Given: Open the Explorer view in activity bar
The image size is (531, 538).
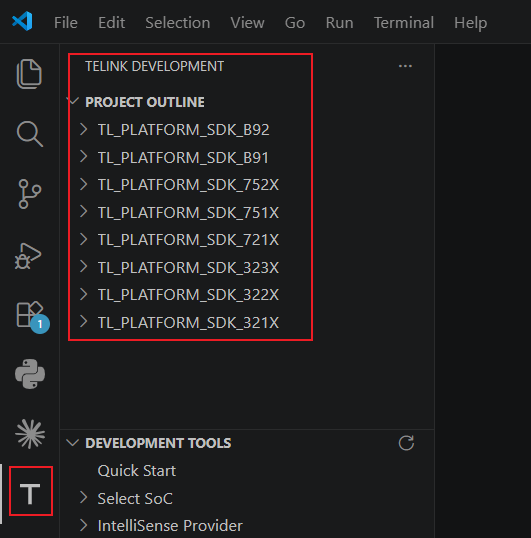Looking at the screenshot, I should 30,74.
